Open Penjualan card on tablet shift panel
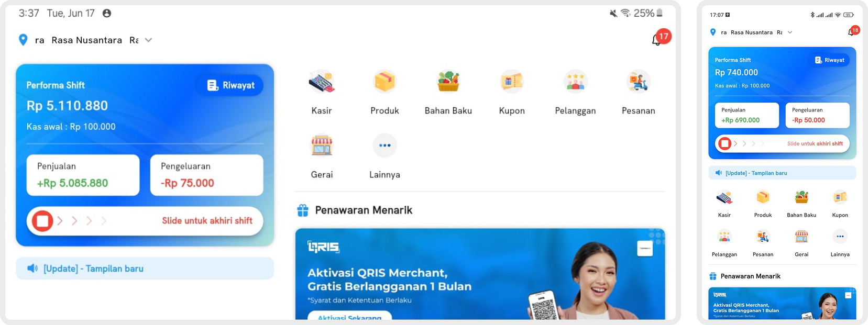This screenshot has width=868, height=325. coord(83,175)
